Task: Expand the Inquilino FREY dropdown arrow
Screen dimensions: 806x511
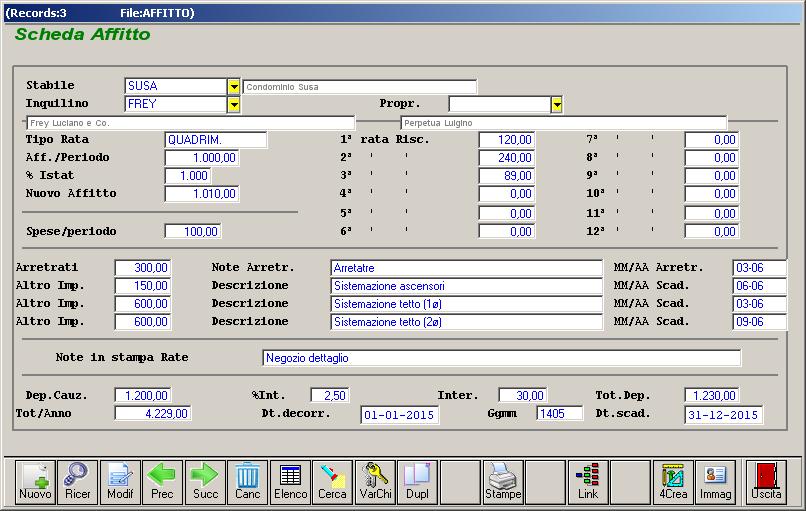Action: click(x=234, y=104)
